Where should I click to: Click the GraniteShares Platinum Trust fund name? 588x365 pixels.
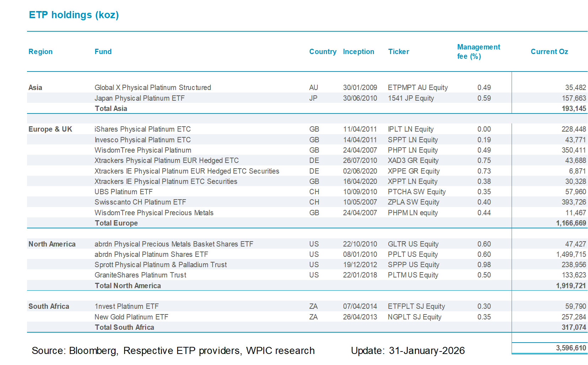[x=140, y=275]
